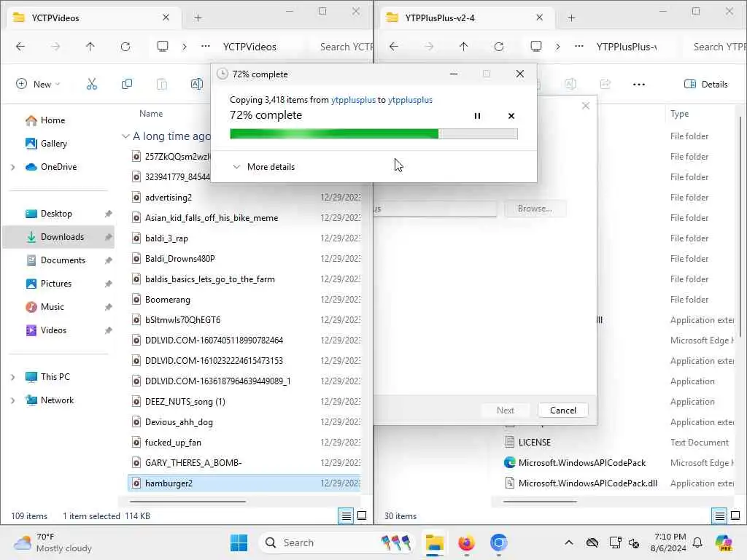
Task: Go back in the YCTPVideos window
Action: tap(20, 46)
